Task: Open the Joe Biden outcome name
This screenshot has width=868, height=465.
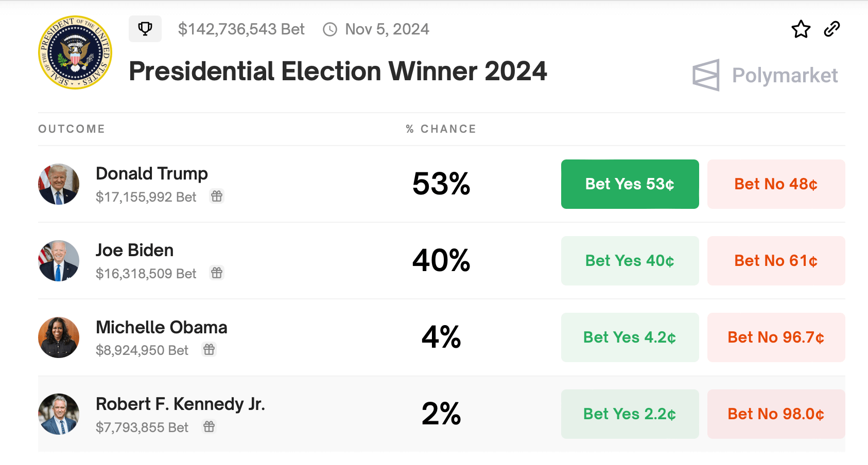Action: coord(135,251)
